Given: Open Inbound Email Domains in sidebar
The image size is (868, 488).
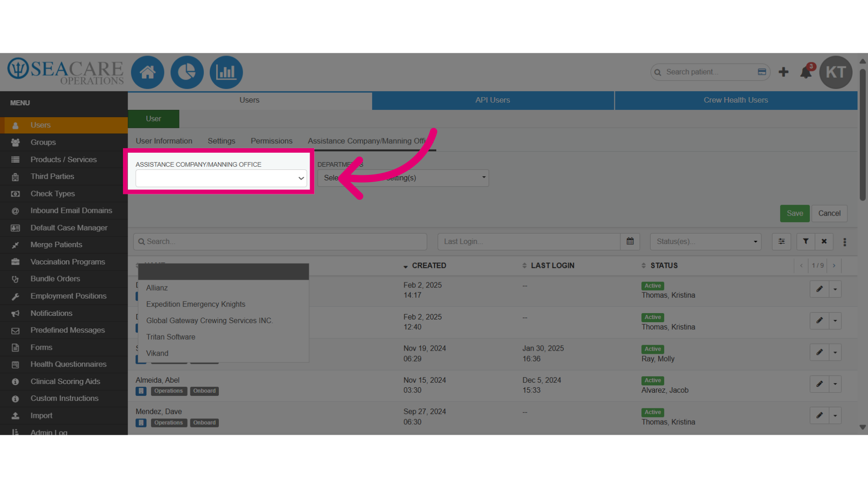Looking at the screenshot, I should (x=64, y=211).
